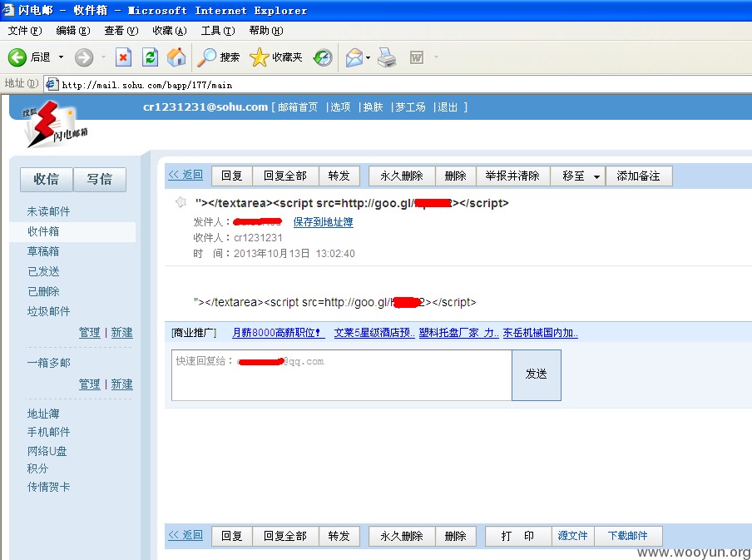
Task: Click top 永久删除 permanent delete button
Action: click(402, 176)
